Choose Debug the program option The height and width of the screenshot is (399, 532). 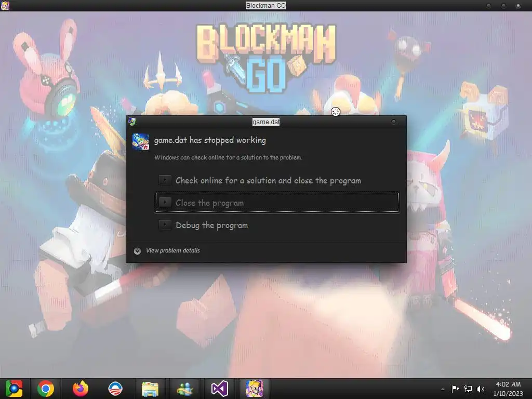tap(277, 225)
